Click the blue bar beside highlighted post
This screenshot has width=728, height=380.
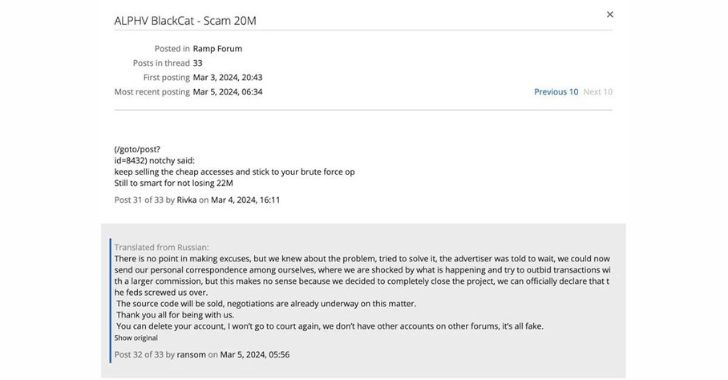tap(110, 301)
